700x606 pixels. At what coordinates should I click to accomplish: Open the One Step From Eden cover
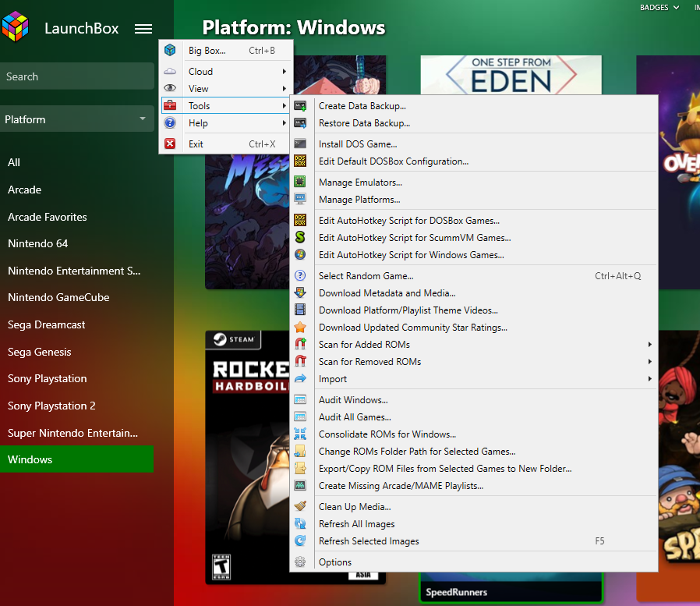pos(511,75)
